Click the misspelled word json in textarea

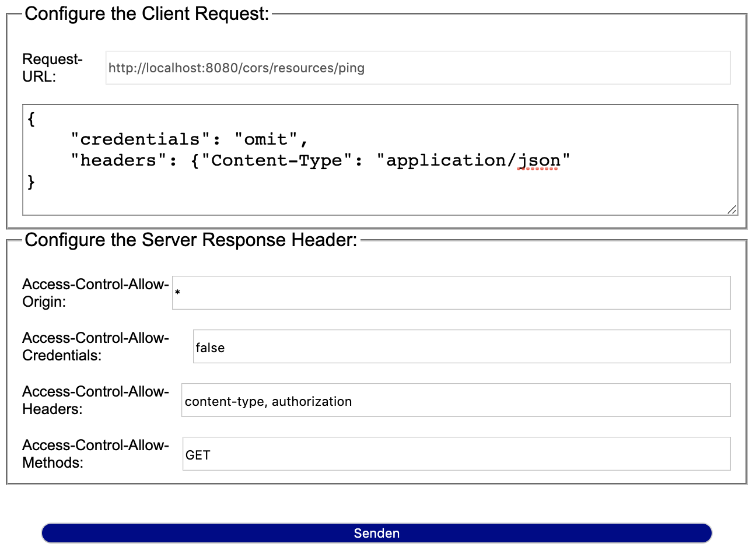click(x=539, y=160)
